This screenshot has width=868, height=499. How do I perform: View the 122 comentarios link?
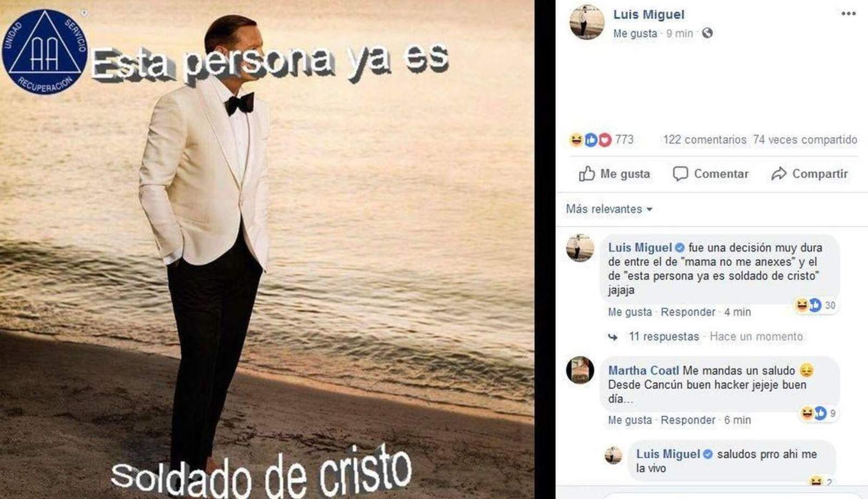click(x=704, y=140)
